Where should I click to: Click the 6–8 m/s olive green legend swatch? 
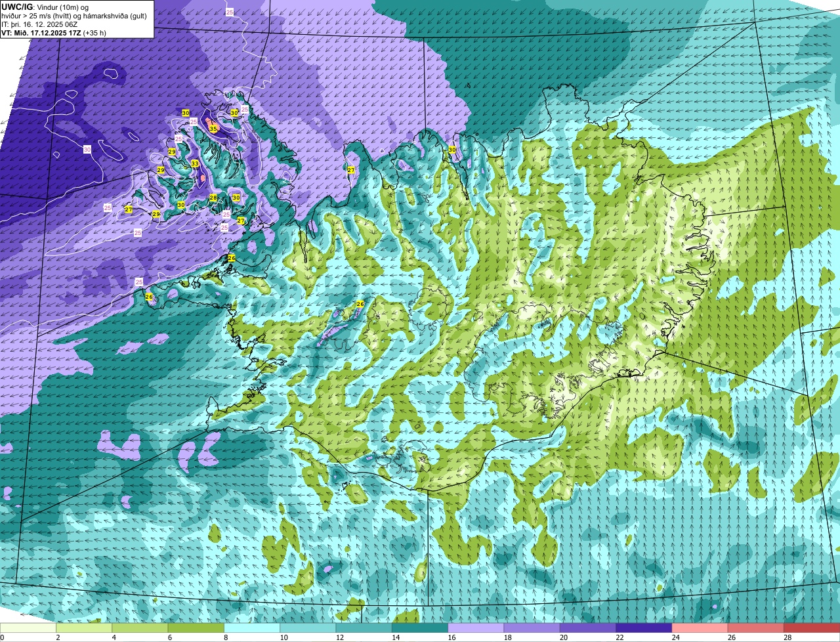click(x=196, y=628)
